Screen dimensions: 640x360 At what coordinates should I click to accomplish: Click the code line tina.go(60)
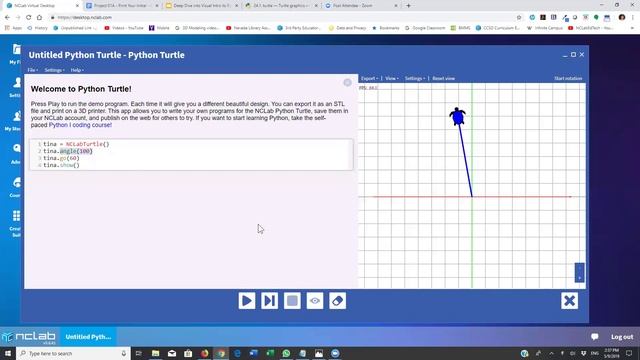point(61,158)
